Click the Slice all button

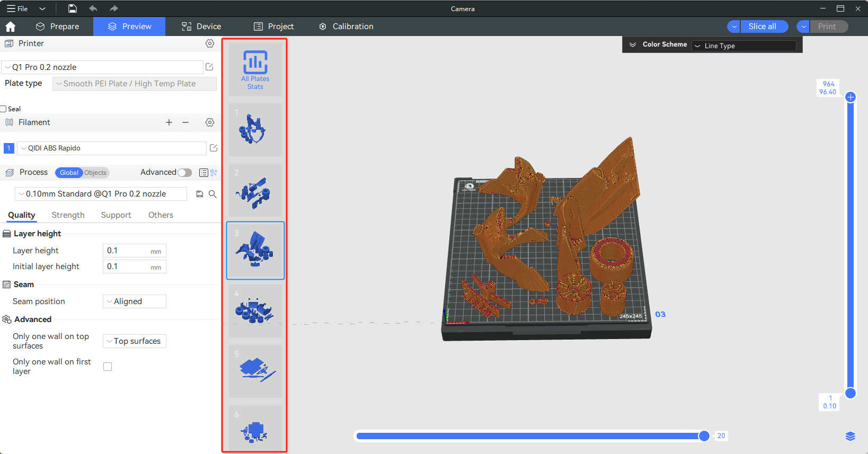point(762,26)
